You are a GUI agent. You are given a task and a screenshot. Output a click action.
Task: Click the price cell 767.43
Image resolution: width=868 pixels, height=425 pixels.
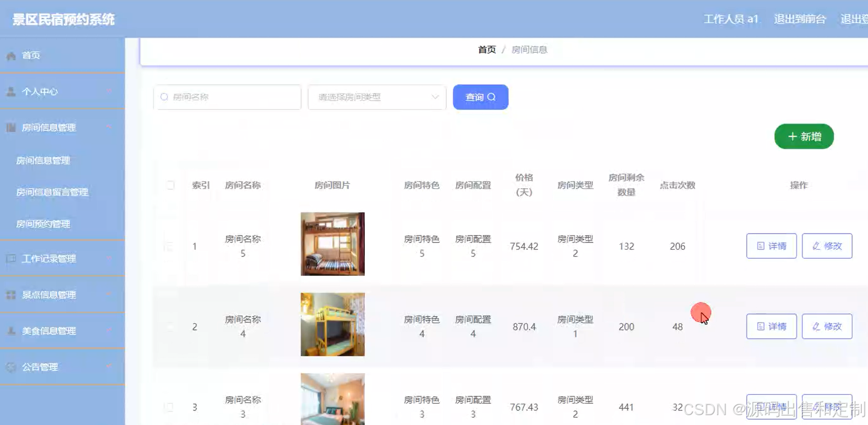coord(524,407)
